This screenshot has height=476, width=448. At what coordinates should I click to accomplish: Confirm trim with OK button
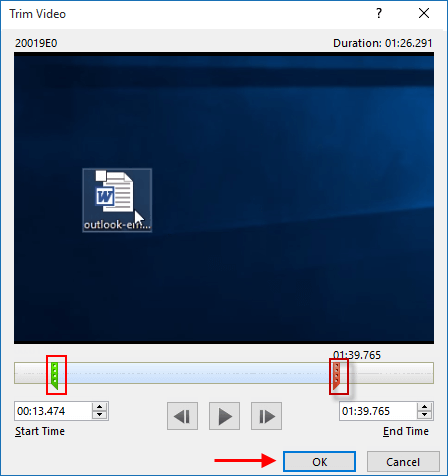pyautogui.click(x=319, y=462)
